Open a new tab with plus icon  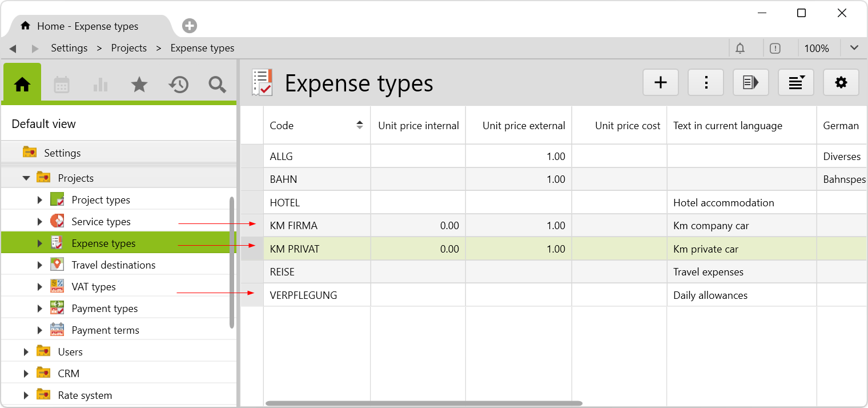pyautogui.click(x=190, y=26)
